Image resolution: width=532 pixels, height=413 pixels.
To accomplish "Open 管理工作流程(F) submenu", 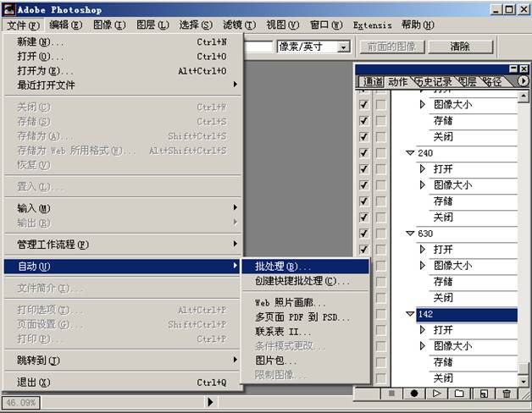I will coord(123,244).
